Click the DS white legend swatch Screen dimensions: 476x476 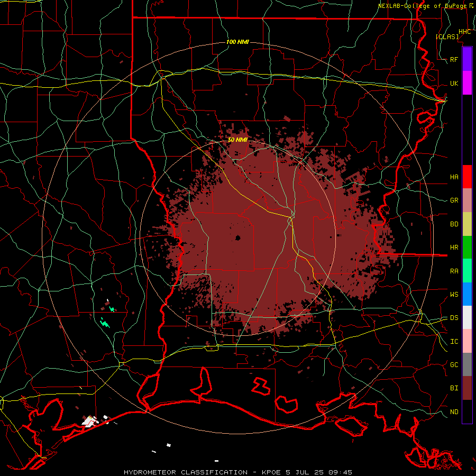(x=467, y=317)
